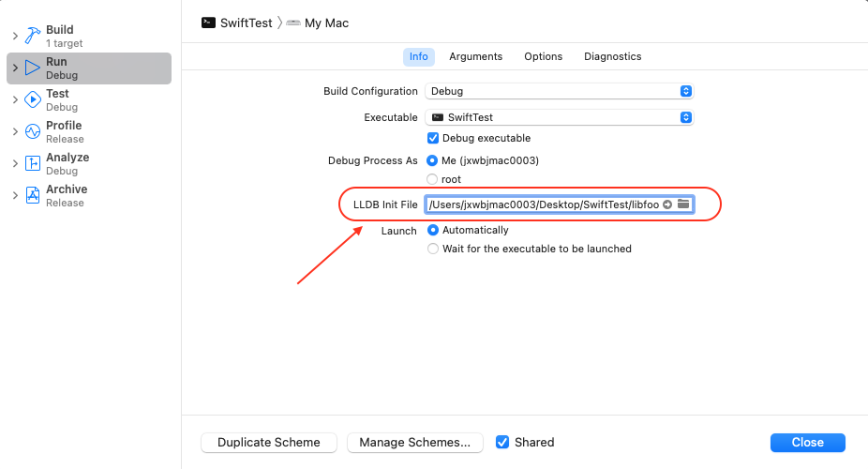Select Wait for the executable to be launched
Screen dimensions: 868x469
tap(433, 249)
